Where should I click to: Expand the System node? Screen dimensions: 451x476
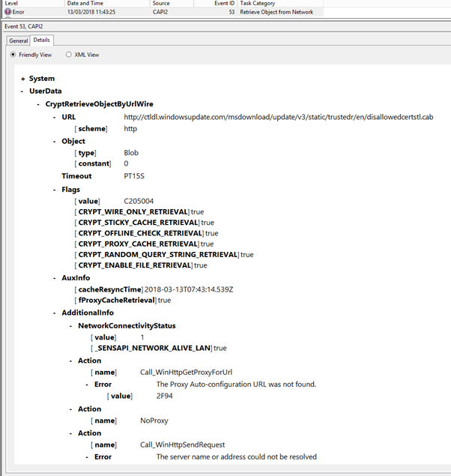coord(23,79)
